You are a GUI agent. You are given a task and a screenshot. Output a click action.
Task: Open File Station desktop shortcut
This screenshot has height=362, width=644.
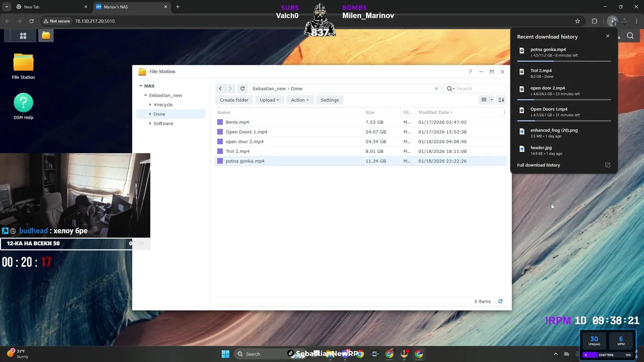coord(23,66)
